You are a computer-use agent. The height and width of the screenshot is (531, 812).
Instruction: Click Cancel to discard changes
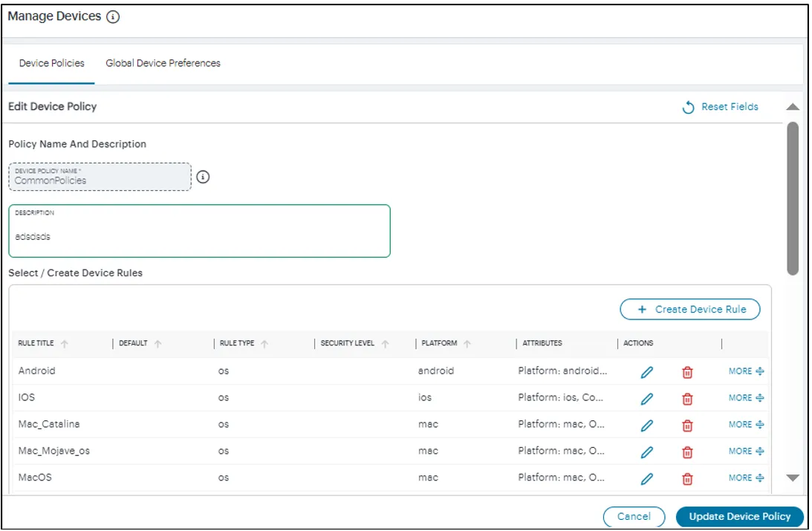[x=634, y=516]
